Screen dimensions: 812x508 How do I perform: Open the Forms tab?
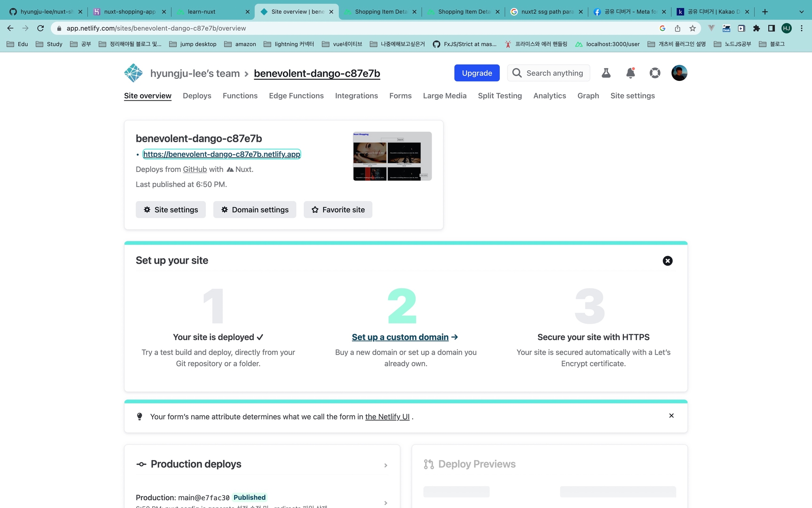click(x=400, y=96)
